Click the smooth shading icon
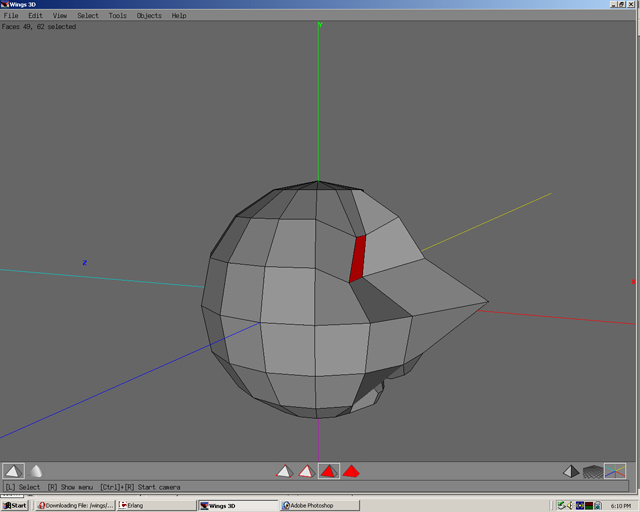This screenshot has height=512, width=640. coord(36,471)
